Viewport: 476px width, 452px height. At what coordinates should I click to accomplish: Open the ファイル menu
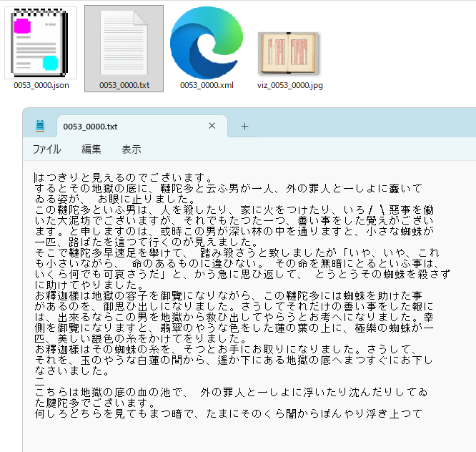(46, 149)
